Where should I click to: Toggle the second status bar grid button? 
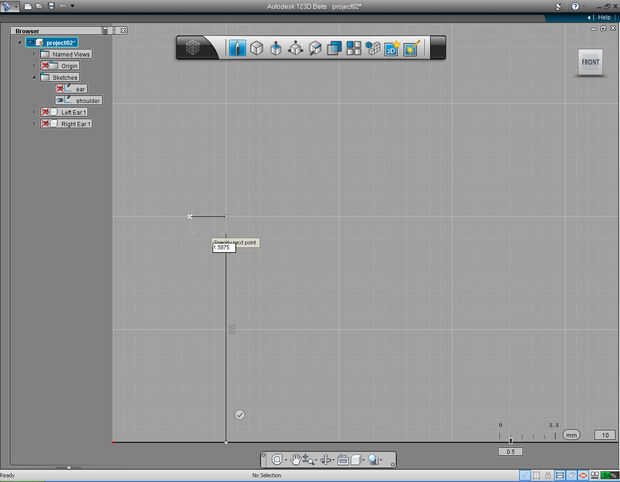[x=537, y=475]
